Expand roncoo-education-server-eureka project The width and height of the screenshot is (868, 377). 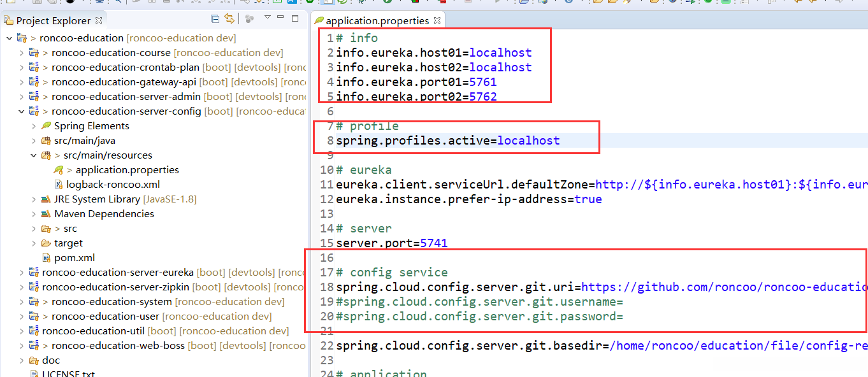pyautogui.click(x=21, y=273)
